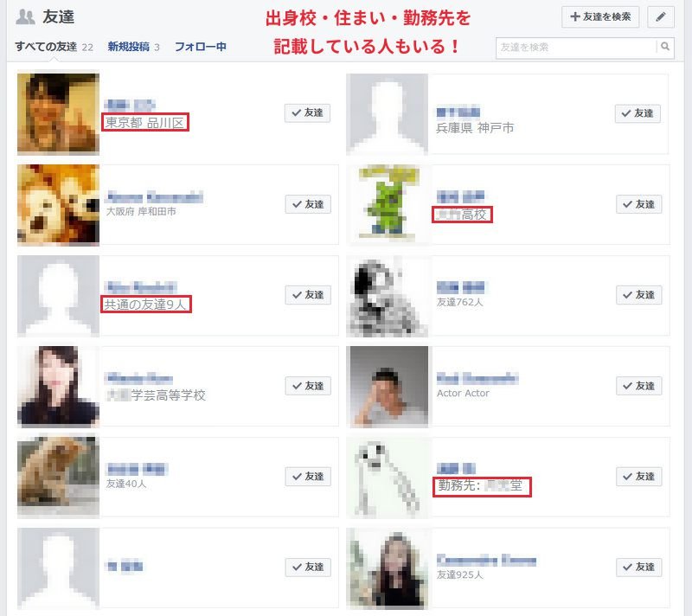The width and height of the screenshot is (692, 616).
Task: Open 友達 dropdown for 勤務先 friend
Action: (638, 477)
